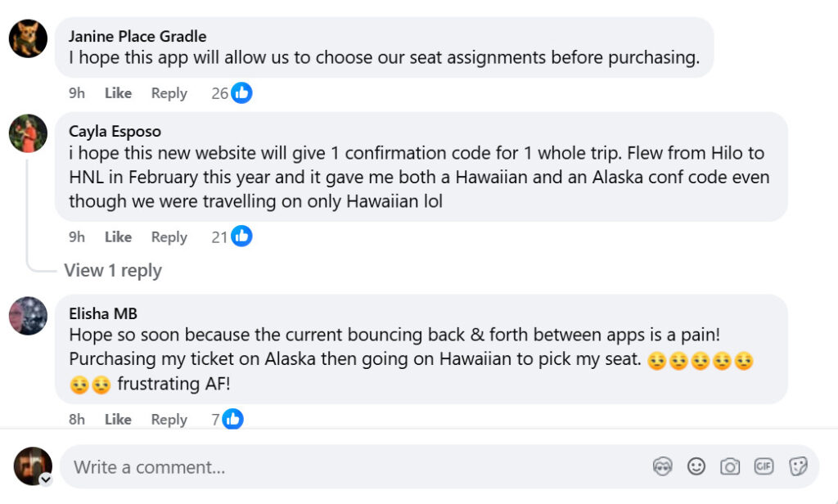838x504 pixels.
Task: Open Cayla Esposo's profile name link
Action: [115, 131]
